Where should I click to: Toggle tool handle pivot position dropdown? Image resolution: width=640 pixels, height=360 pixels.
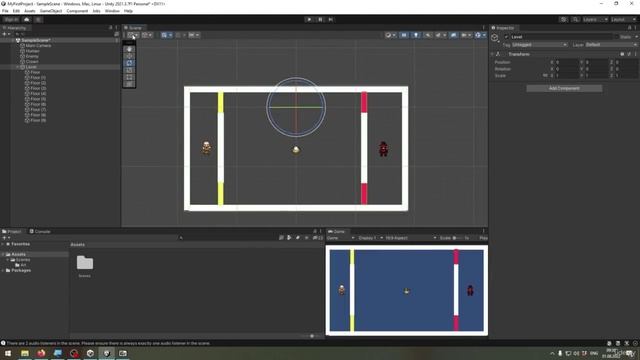(133, 35)
